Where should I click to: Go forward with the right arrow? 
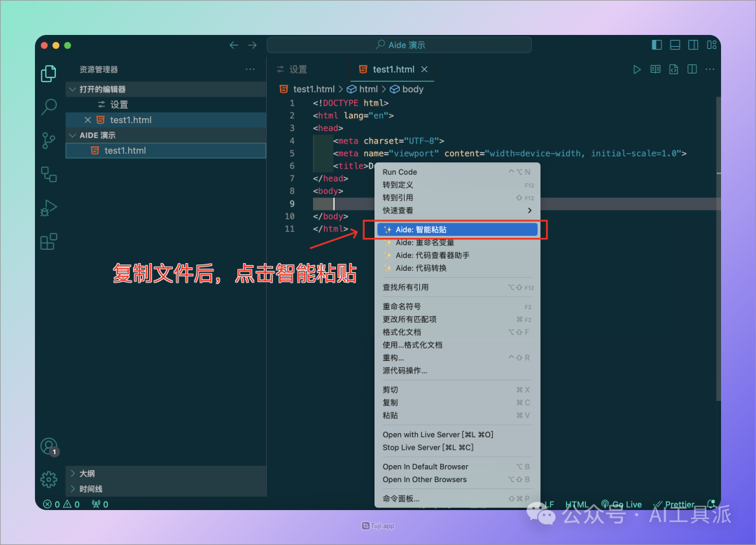(x=252, y=45)
